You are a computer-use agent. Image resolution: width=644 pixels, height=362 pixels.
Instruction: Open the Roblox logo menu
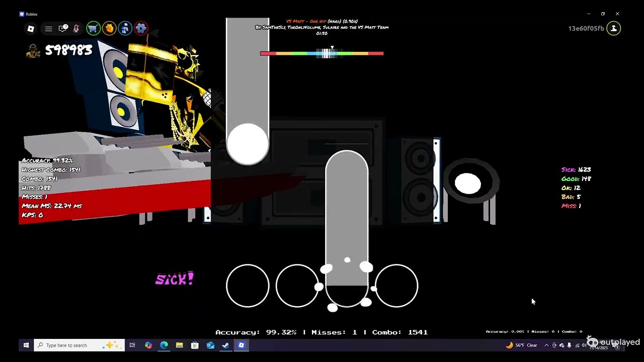(31, 29)
